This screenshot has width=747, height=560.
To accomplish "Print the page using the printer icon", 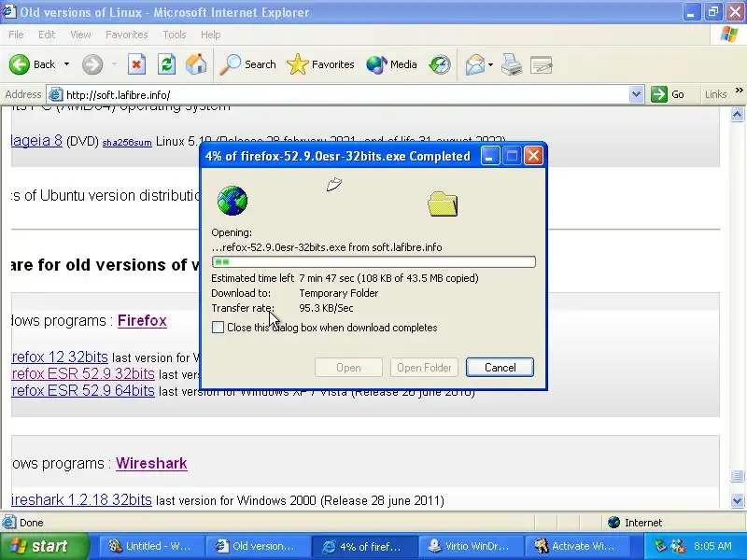I will [x=511, y=64].
